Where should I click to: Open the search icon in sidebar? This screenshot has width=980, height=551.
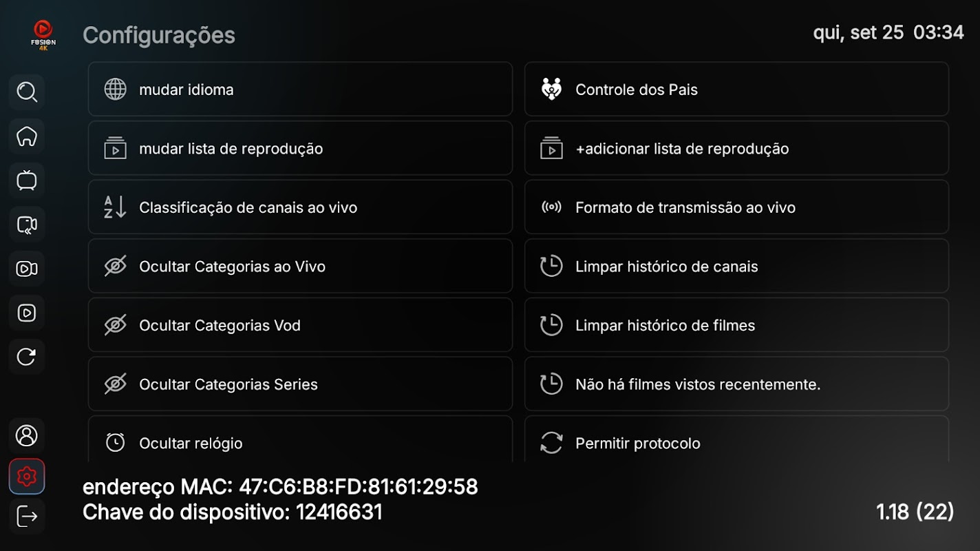point(27,92)
